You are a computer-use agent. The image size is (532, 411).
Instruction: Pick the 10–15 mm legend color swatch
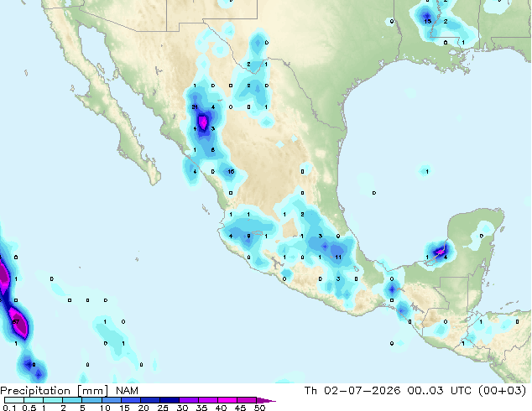[x=111, y=400]
